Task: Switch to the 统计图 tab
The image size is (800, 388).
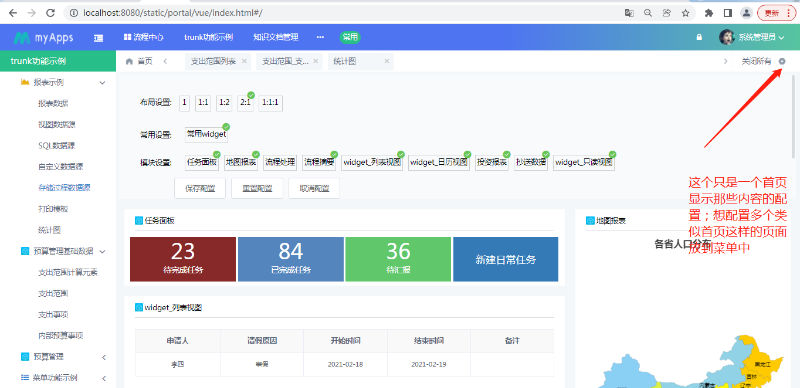Action: coord(345,61)
